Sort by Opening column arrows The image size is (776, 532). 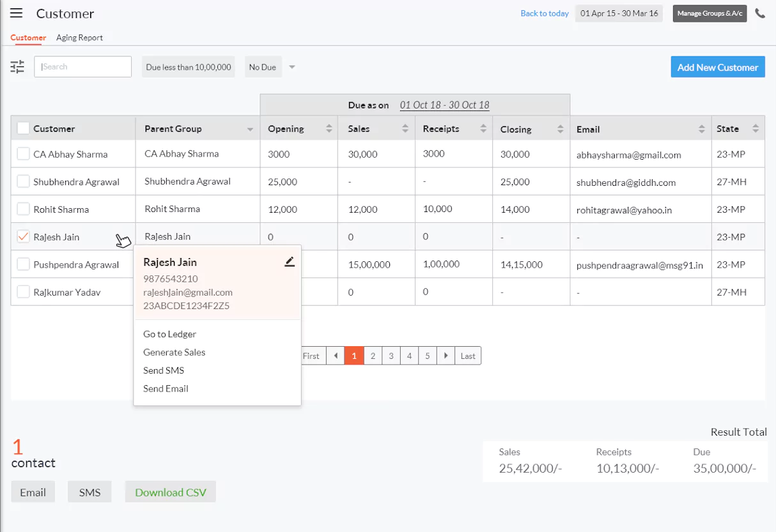329,128
